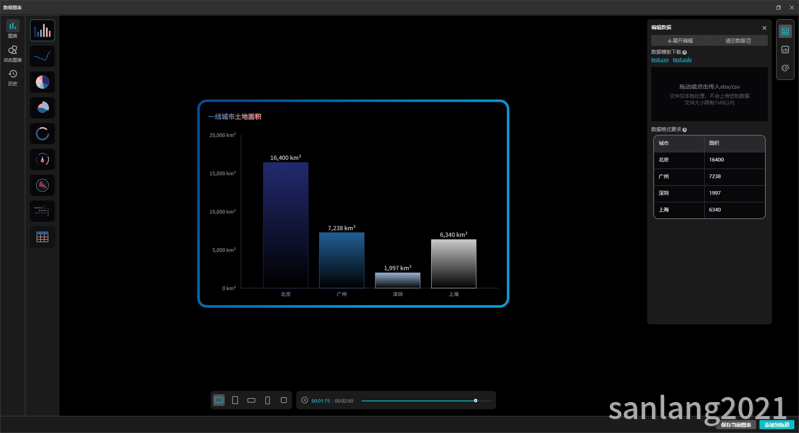Click the 清空数据 button
Screen dimensions: 799x433
738,41
